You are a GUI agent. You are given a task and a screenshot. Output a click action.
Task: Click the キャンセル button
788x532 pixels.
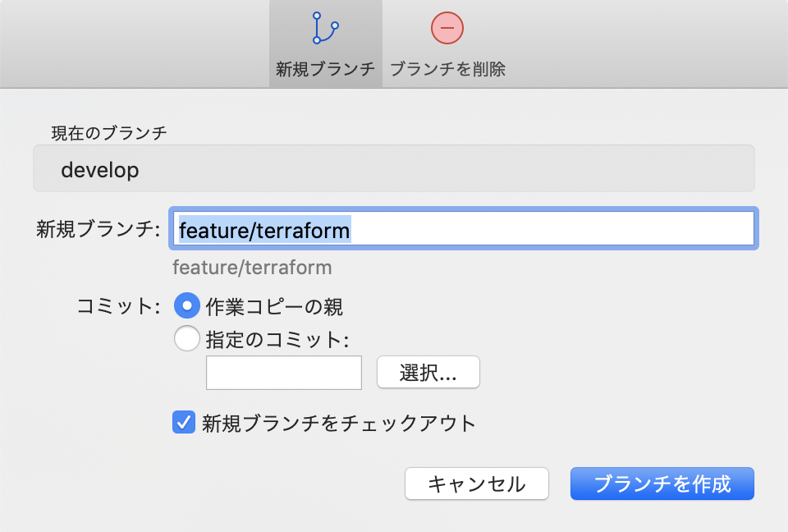(x=476, y=484)
